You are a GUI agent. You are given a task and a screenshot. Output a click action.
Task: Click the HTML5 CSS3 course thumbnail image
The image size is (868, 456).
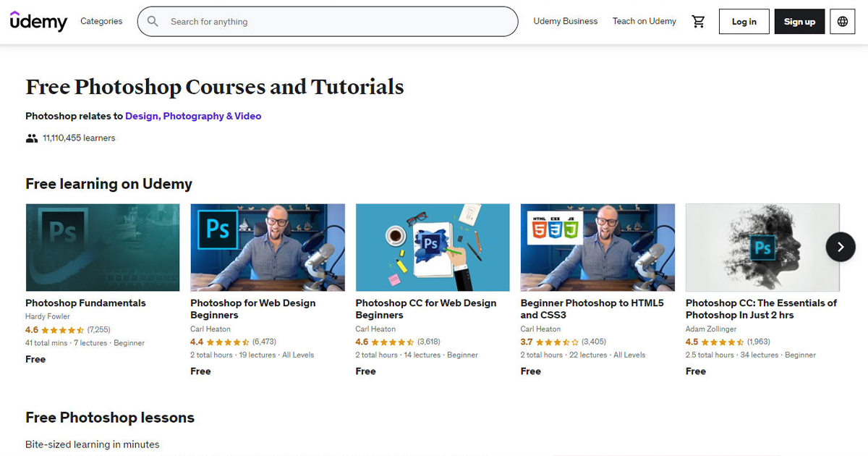pos(597,247)
